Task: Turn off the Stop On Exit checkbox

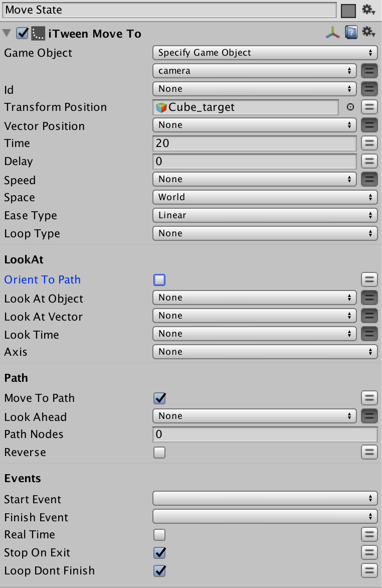Action: point(159,552)
